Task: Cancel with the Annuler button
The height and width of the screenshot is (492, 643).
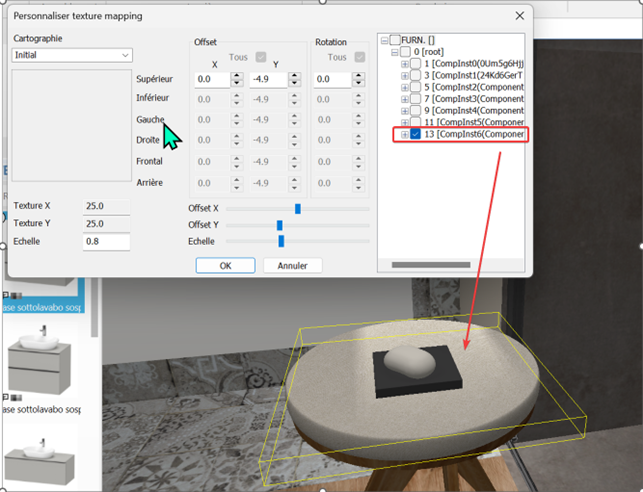Action: [292, 266]
